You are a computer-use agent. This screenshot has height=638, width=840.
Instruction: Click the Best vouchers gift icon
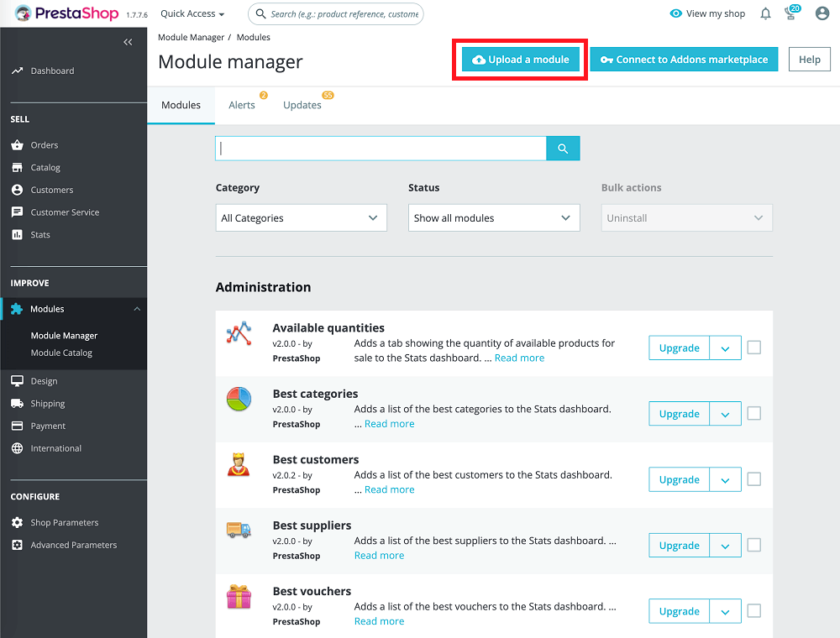tap(239, 597)
